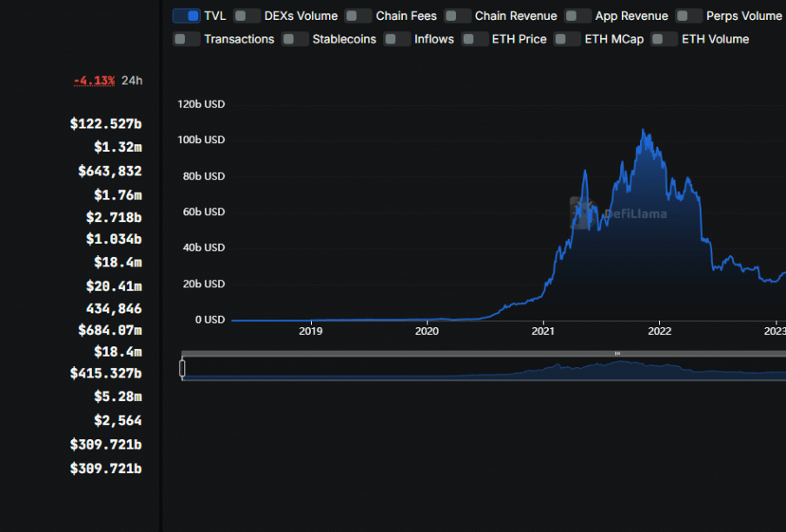The image size is (786, 532).
Task: Enable the DEXs Volume series
Action: click(248, 16)
